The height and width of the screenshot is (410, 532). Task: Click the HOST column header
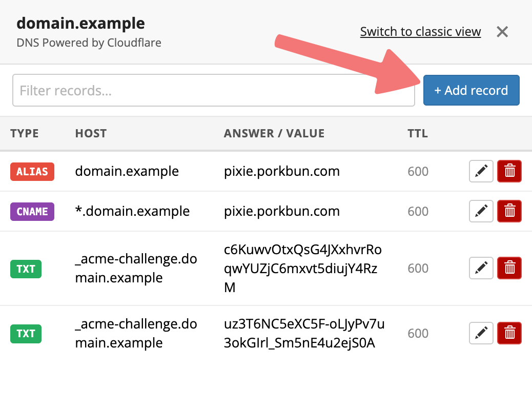91,134
